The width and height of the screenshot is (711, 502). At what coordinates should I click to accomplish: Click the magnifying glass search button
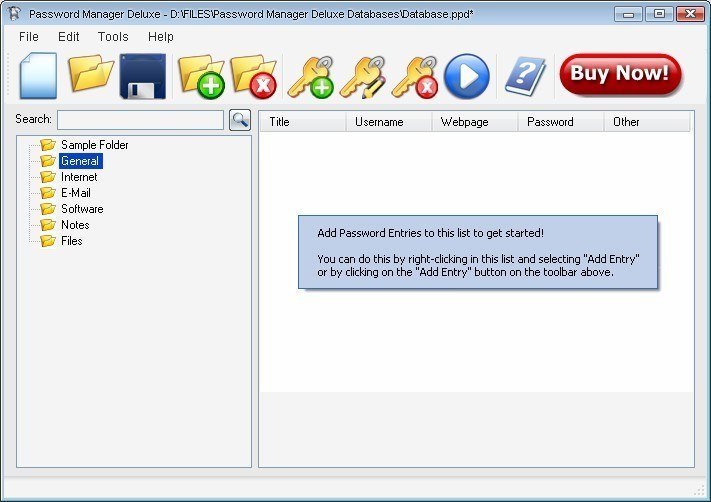click(x=240, y=120)
